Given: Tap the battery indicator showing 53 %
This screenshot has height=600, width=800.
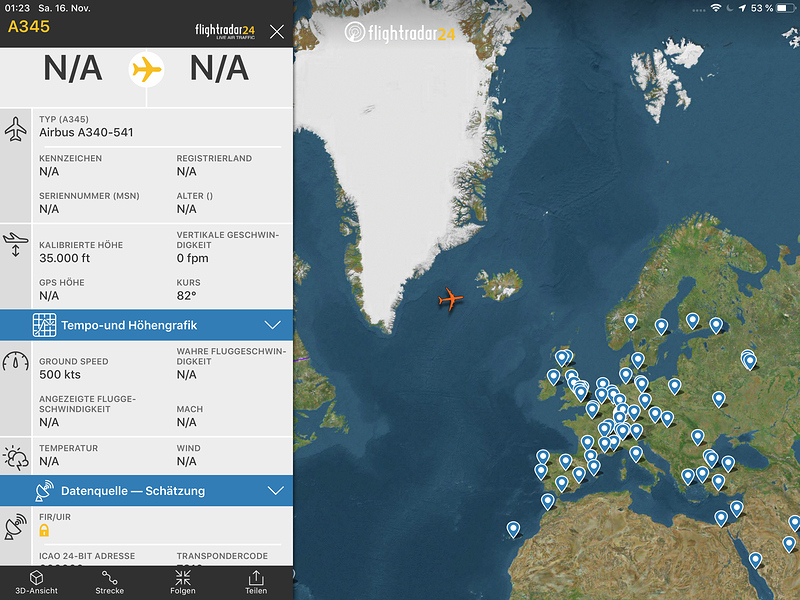Looking at the screenshot, I should [770, 8].
